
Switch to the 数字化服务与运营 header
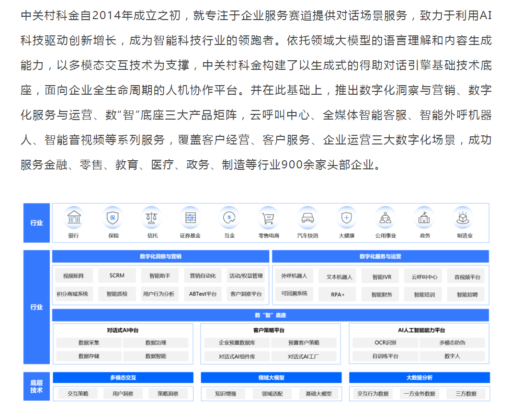[380, 256]
